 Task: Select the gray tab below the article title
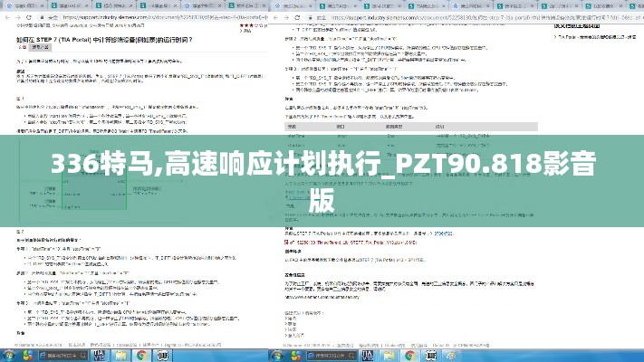pos(40,48)
